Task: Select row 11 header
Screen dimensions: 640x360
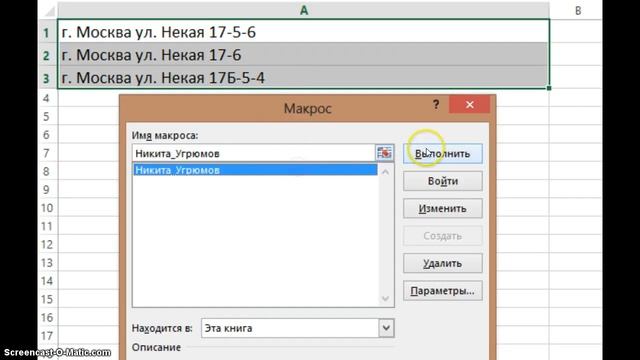Action: coord(47,226)
